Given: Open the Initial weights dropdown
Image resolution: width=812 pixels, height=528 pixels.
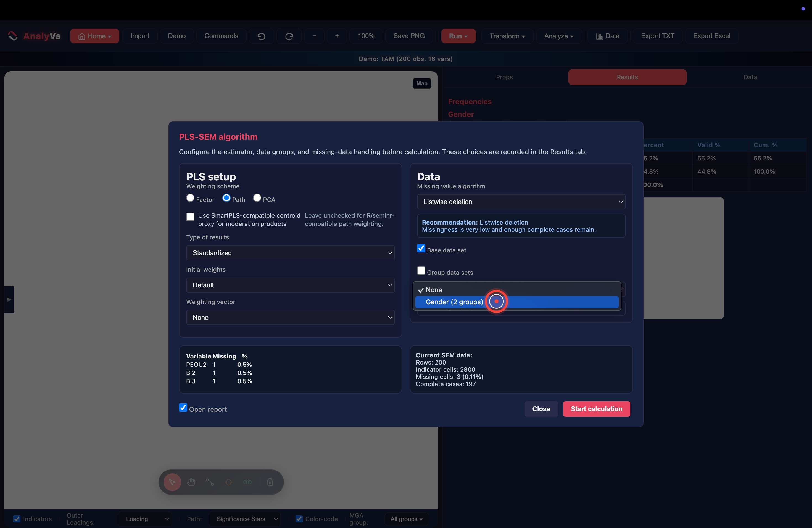Looking at the screenshot, I should [x=290, y=285].
